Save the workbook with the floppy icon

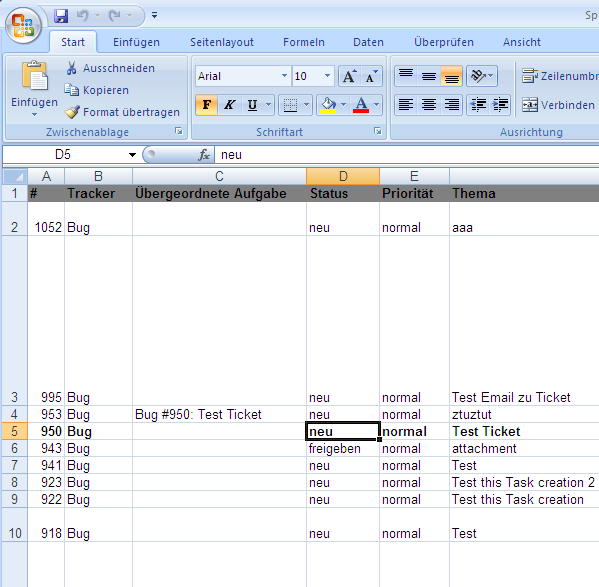61,16
